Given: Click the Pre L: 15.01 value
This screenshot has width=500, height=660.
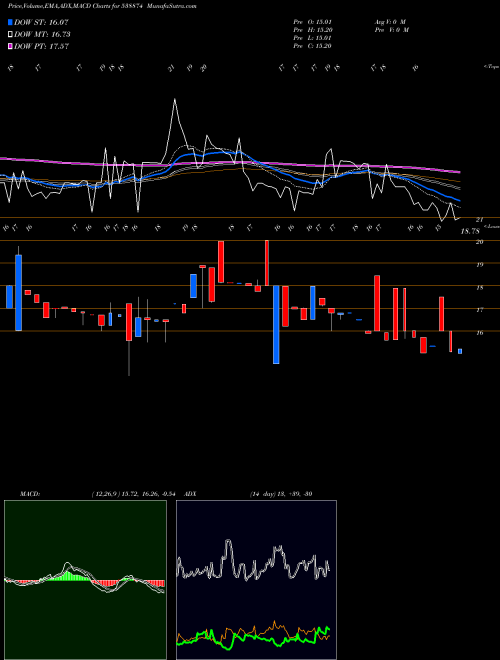Looking at the screenshot, I should (312, 38).
